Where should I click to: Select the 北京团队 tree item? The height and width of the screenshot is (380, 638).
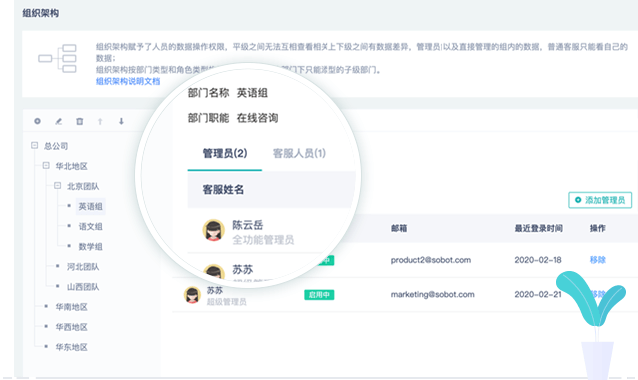pos(83,186)
